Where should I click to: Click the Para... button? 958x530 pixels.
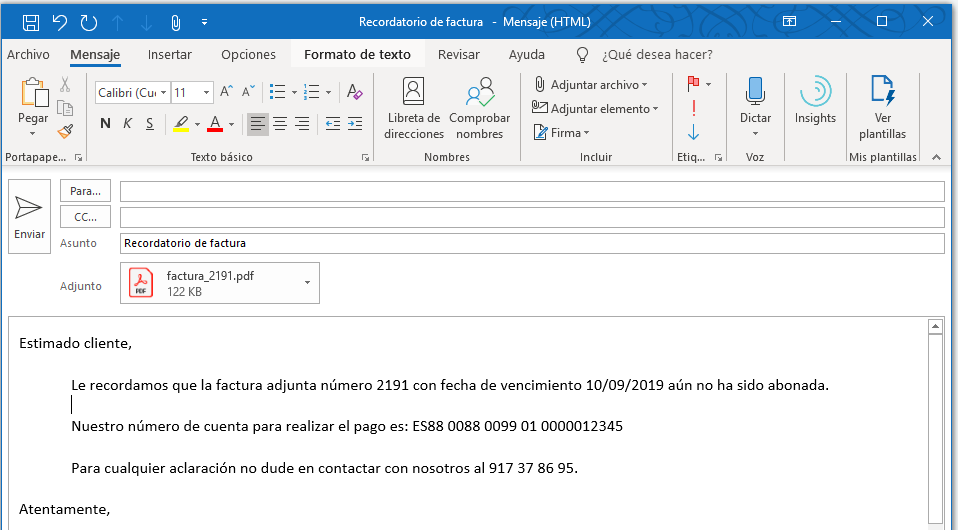85,191
